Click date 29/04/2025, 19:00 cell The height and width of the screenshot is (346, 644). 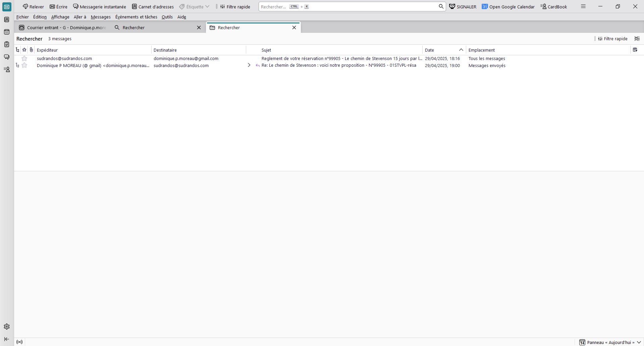(x=442, y=65)
